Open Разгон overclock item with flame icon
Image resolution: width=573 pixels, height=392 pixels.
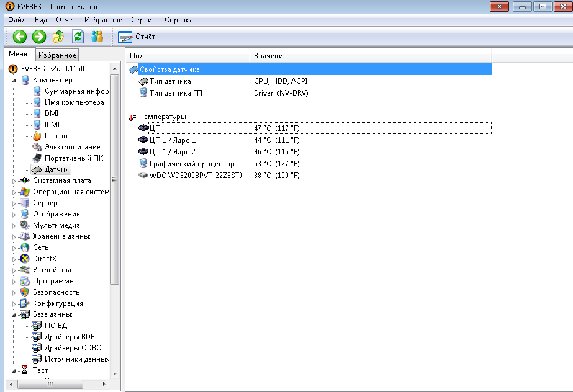point(56,136)
